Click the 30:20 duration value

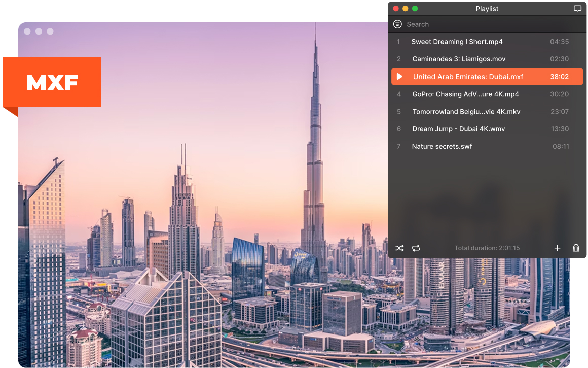559,94
